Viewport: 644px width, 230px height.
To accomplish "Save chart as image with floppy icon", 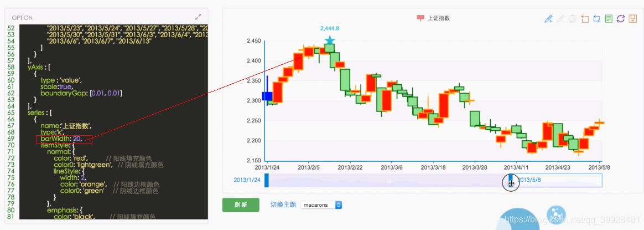I will [633, 18].
